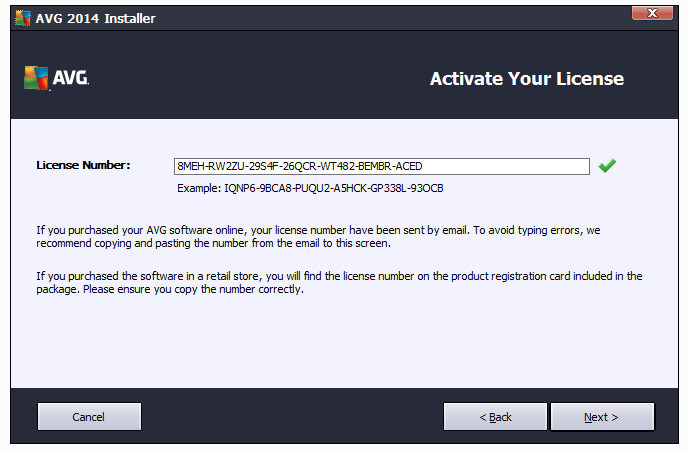Click the 'Activate Your License' heading
Image resolution: width=688 pixels, height=451 pixels.
click(x=527, y=79)
